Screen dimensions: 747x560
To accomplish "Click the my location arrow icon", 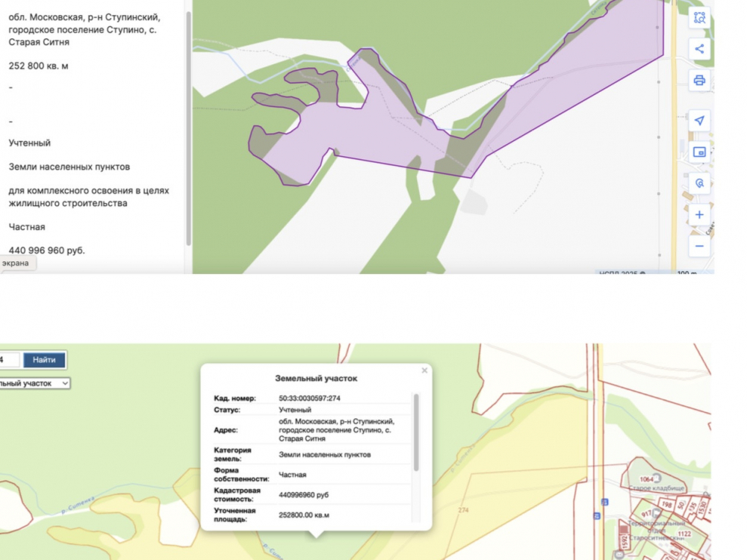I will coord(699,121).
